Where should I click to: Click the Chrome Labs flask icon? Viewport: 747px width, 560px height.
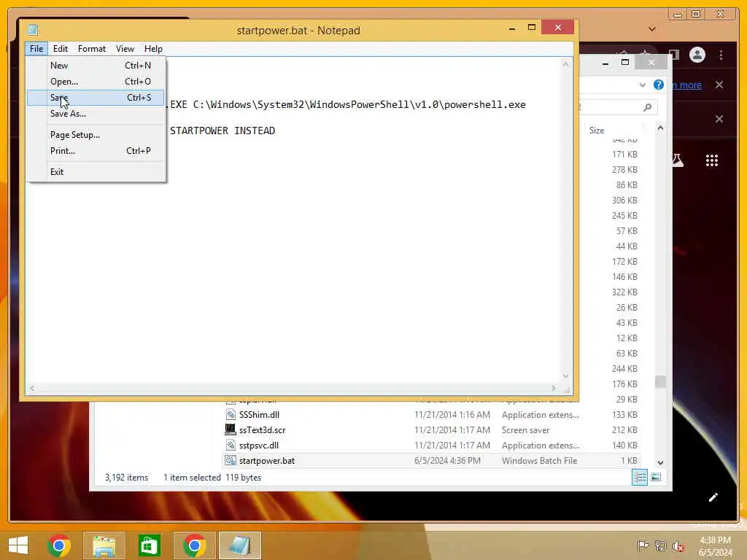(678, 160)
